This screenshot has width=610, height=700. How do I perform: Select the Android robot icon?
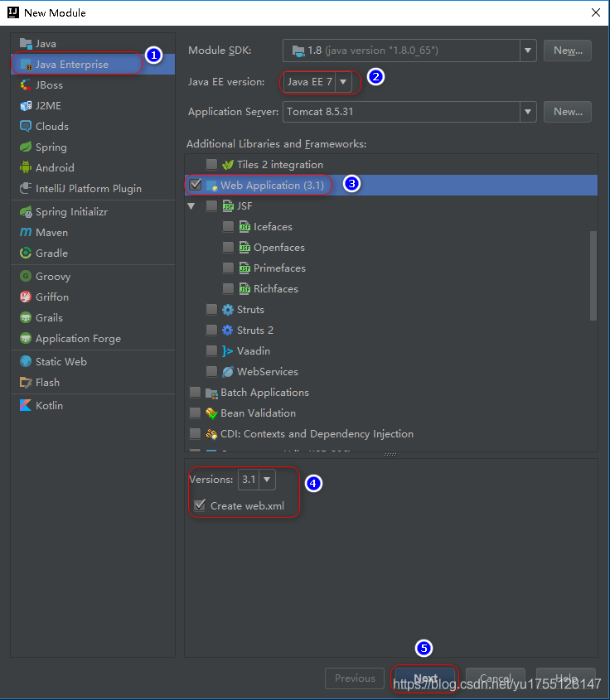point(27,168)
